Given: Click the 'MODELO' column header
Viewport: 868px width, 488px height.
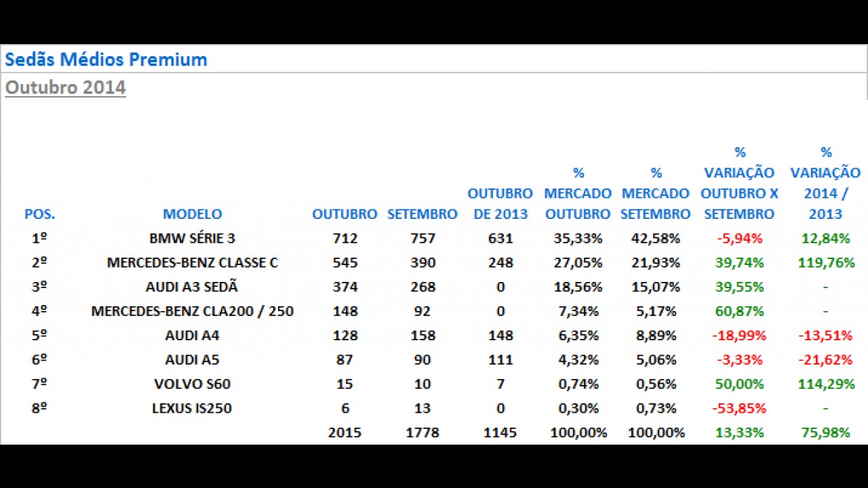Looking at the screenshot, I should tap(193, 214).
